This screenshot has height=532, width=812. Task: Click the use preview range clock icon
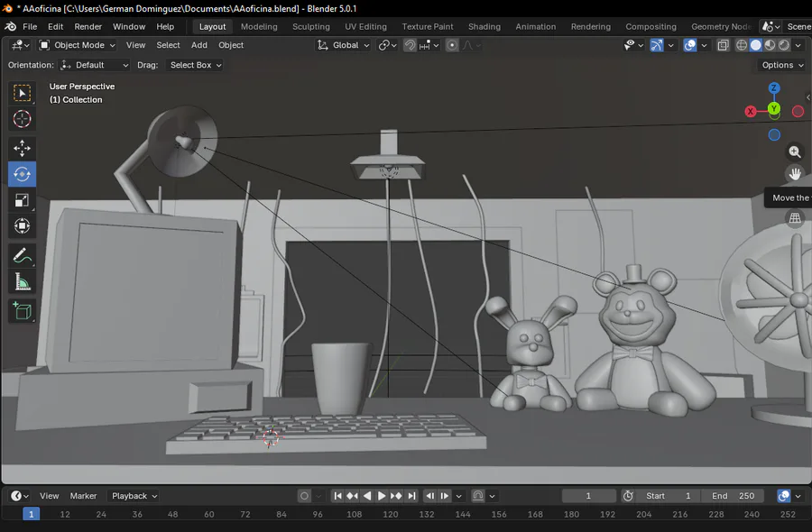coord(628,496)
